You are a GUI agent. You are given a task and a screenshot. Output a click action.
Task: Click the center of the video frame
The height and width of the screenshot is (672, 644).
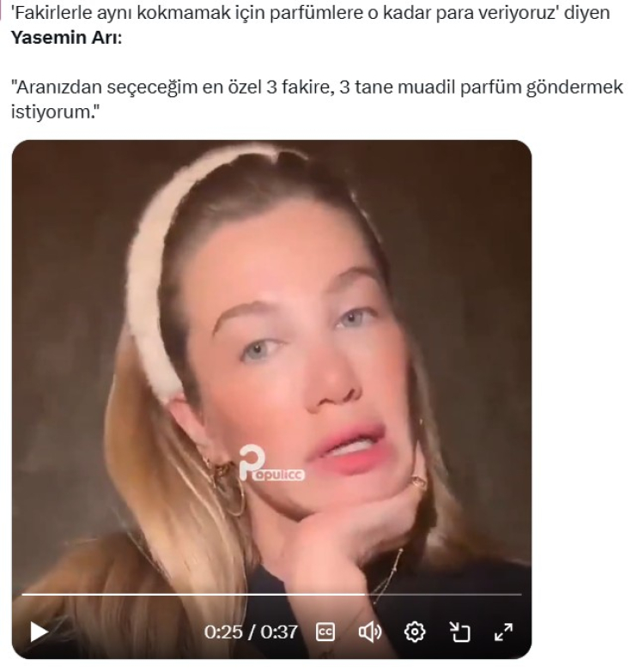point(271,399)
